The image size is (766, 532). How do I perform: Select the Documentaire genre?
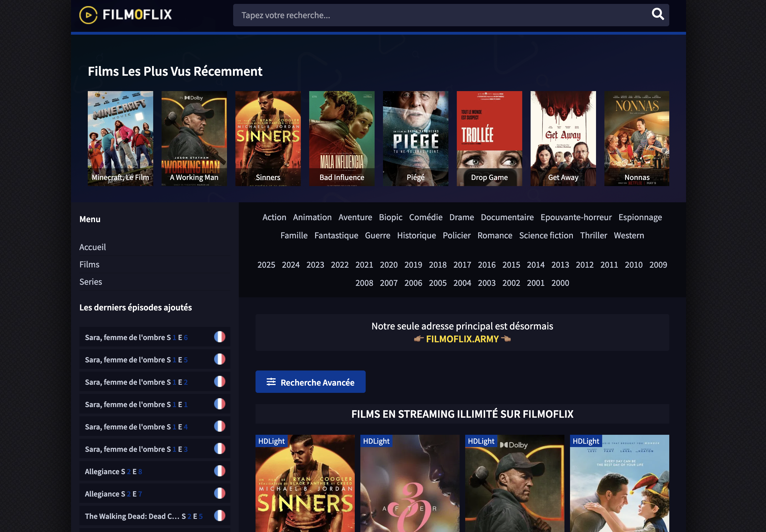click(507, 217)
